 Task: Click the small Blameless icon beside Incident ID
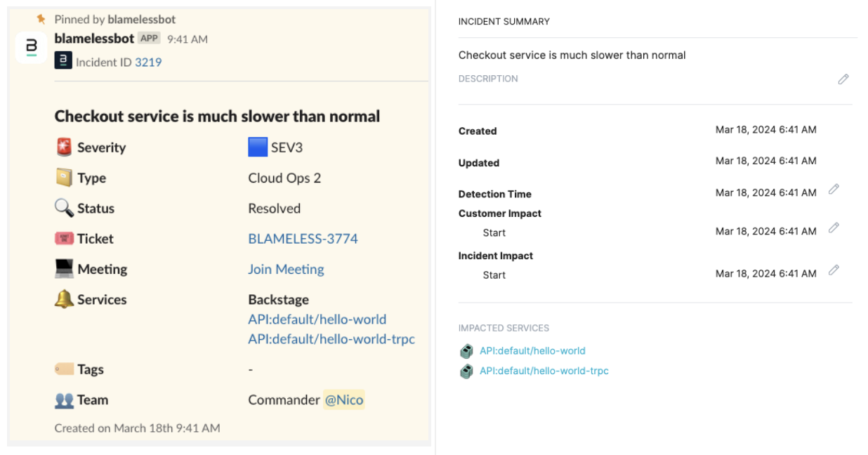[63, 62]
